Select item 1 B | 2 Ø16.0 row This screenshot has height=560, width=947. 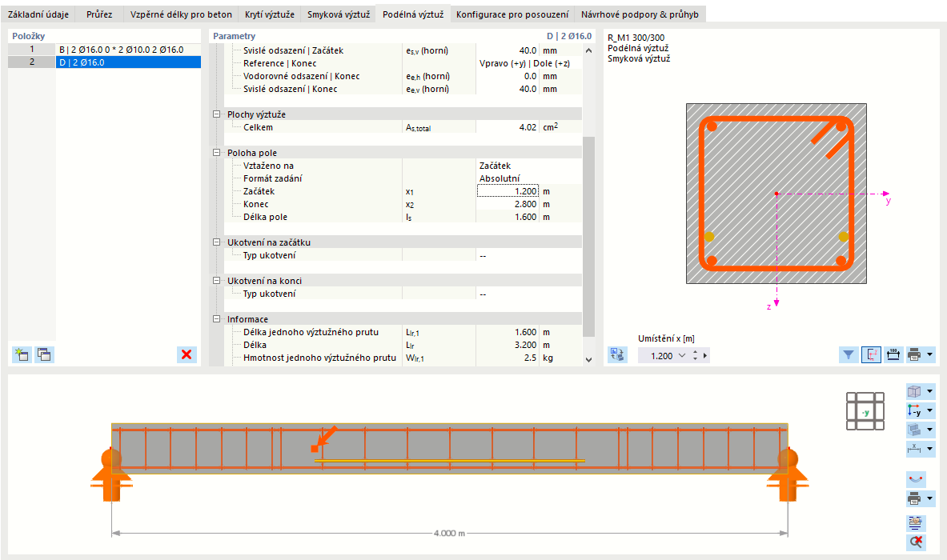[x=105, y=50]
